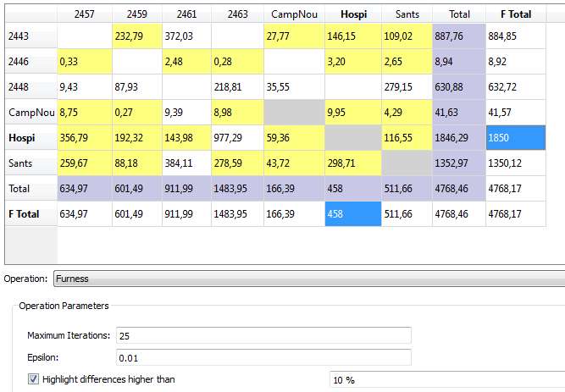Click the CampNou column header
This screenshot has width=565, height=392.
(x=292, y=14)
